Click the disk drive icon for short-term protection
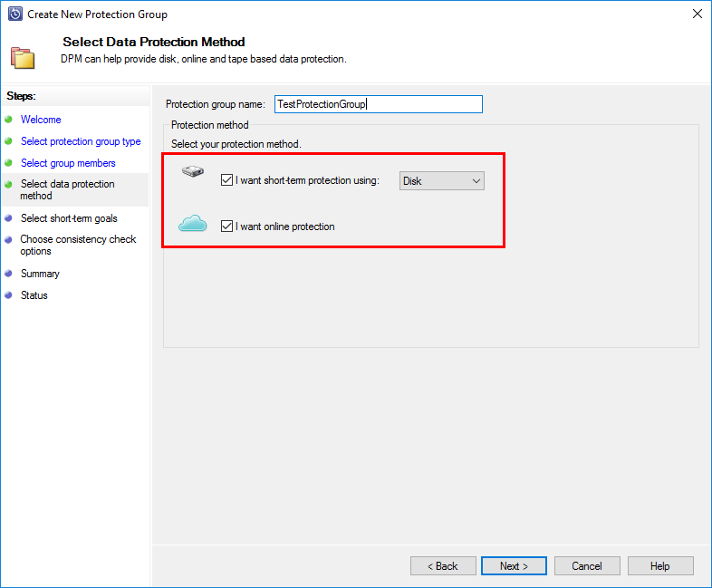The image size is (712, 588). click(x=193, y=171)
